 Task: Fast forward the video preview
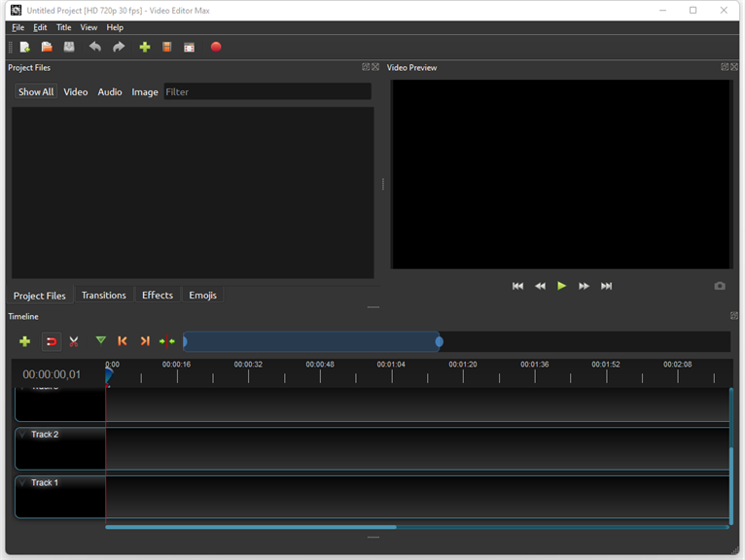pos(584,286)
